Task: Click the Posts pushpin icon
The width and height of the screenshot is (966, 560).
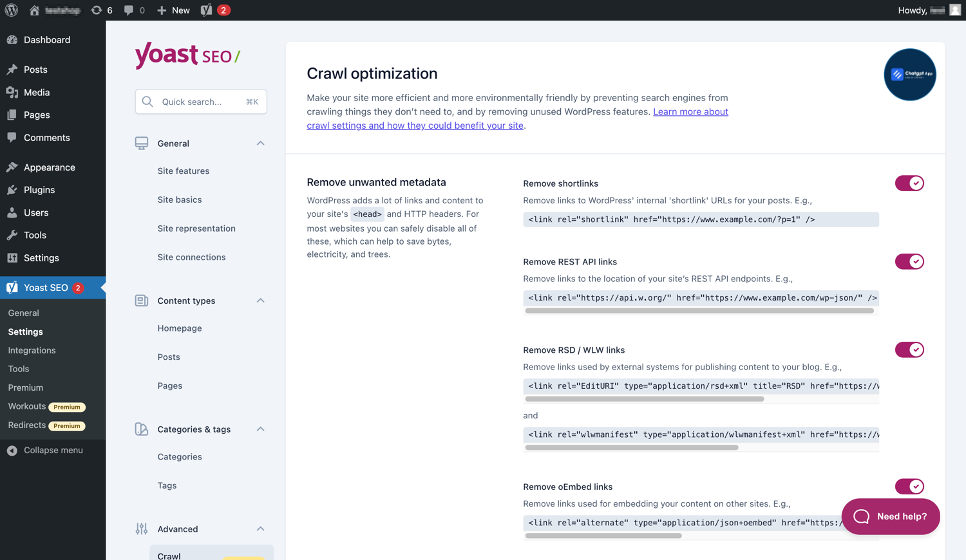Action: pyautogui.click(x=12, y=70)
